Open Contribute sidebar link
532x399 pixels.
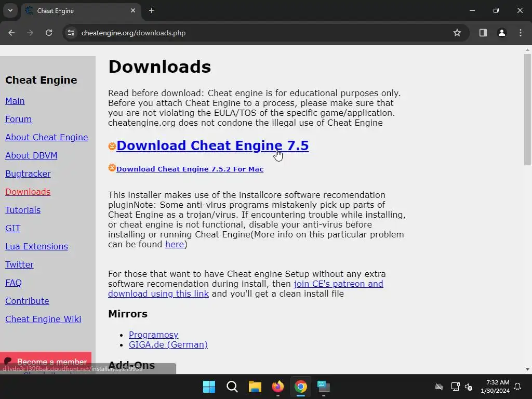pos(27,301)
